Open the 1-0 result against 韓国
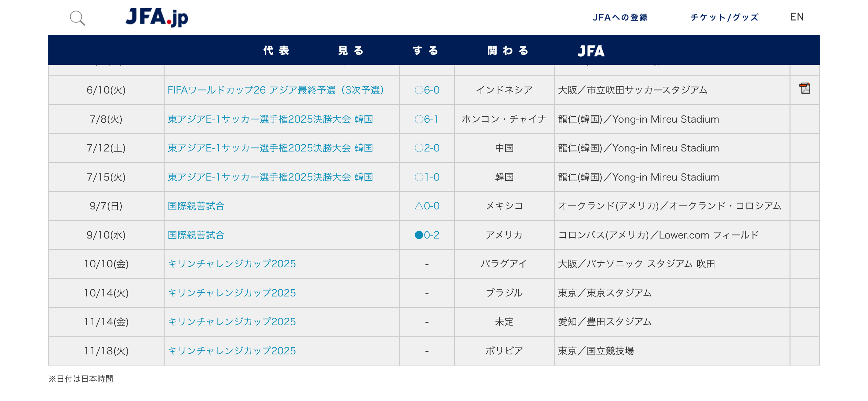 tap(427, 177)
